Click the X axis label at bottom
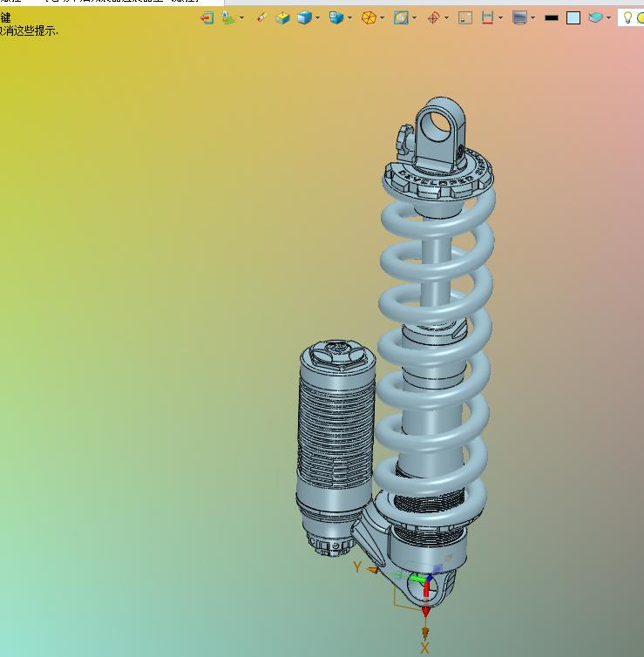The width and height of the screenshot is (644, 657). point(424,648)
